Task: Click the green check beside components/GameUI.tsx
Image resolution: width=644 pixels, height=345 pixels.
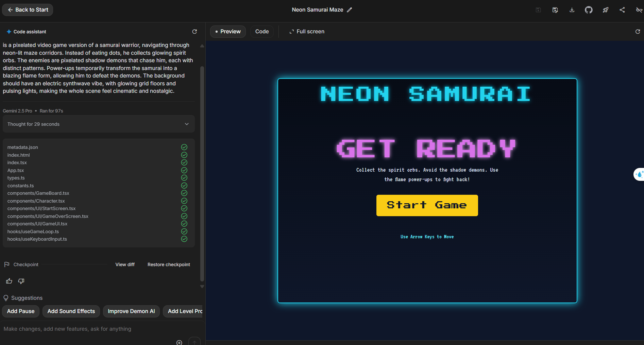Action: coord(184,224)
